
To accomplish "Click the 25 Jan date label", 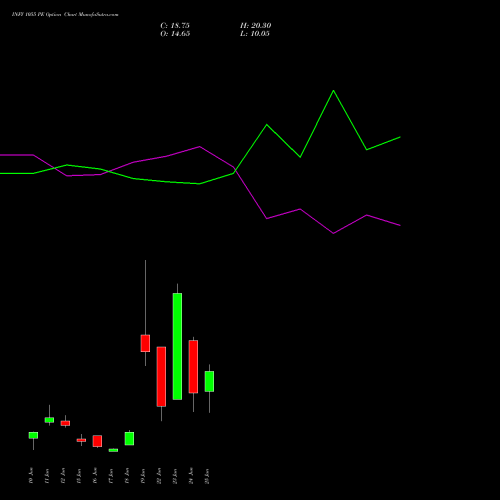I will 207,476.
